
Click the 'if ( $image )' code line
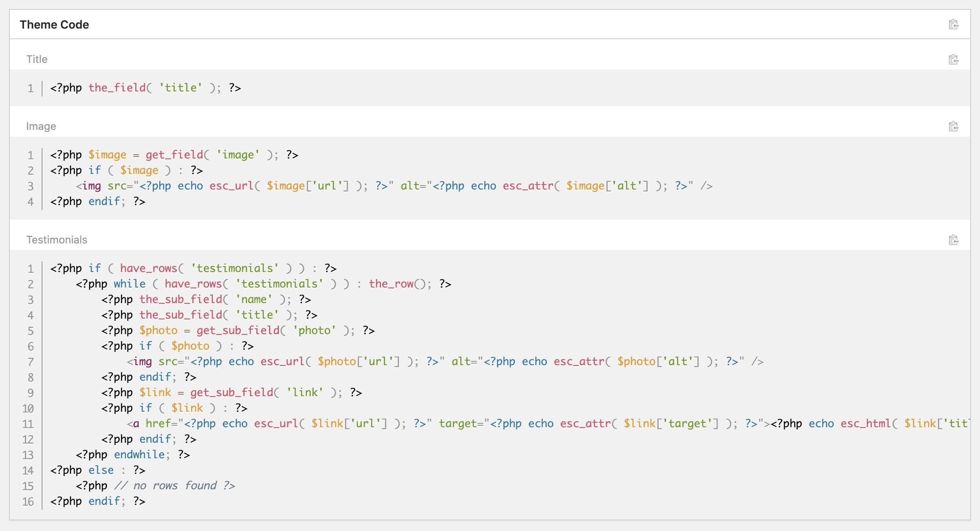tap(126, 170)
